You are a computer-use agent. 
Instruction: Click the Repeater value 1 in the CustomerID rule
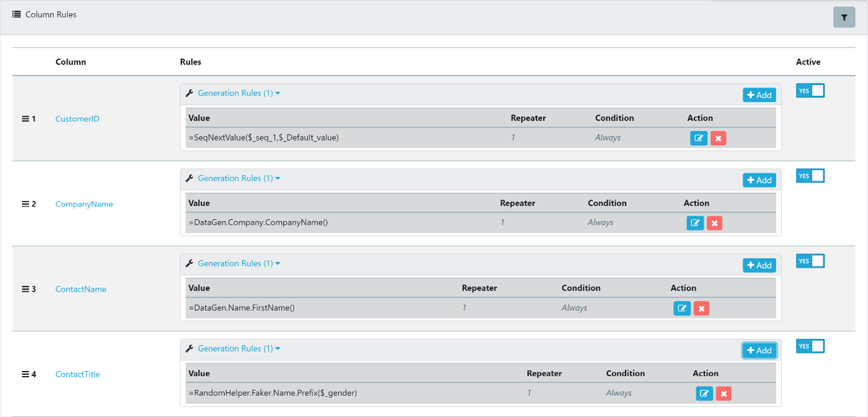[513, 137]
